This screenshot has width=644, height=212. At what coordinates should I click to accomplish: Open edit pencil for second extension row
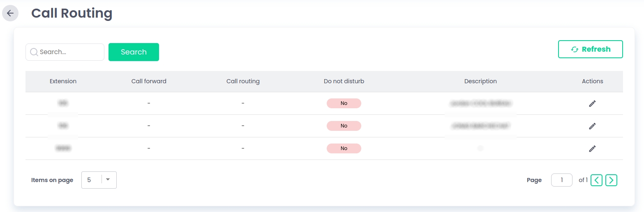coord(592,126)
